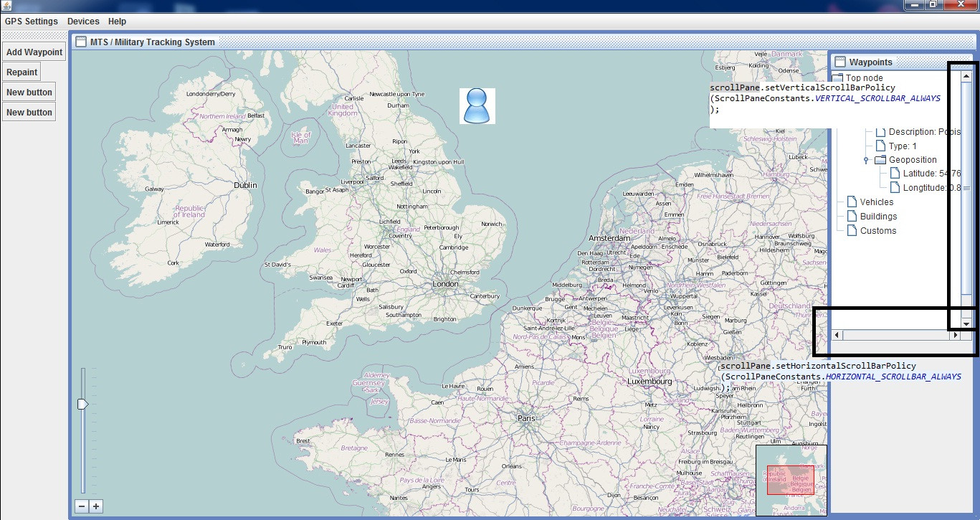The image size is (980, 520).
Task: Click the 'Dublin' label on the map
Action: 245,185
